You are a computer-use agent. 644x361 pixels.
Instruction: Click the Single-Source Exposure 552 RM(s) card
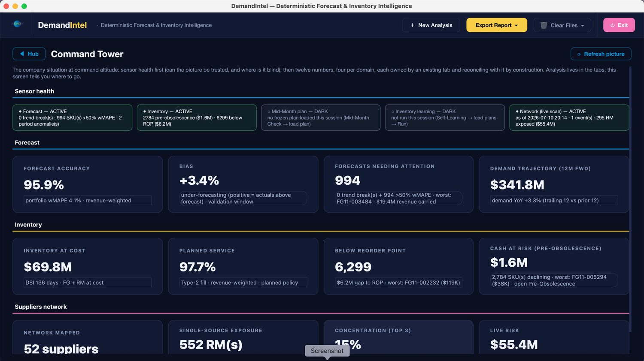[243, 337]
